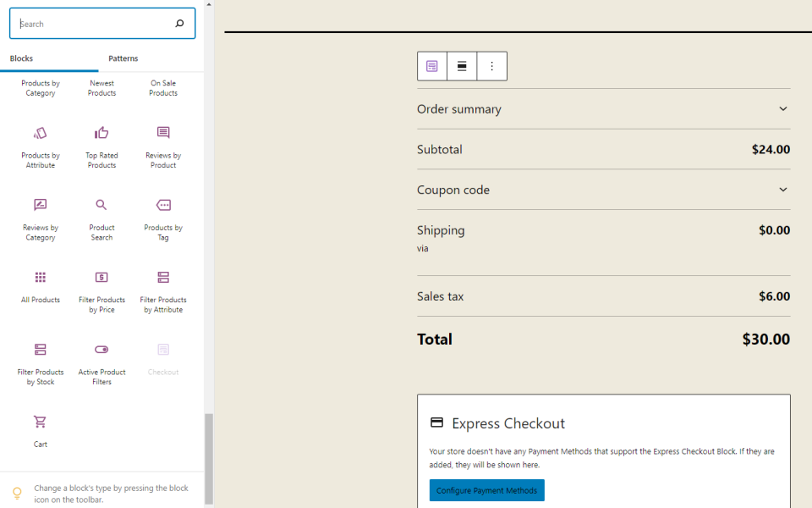Open block options three-dot menu
The height and width of the screenshot is (508, 812).
(x=491, y=66)
